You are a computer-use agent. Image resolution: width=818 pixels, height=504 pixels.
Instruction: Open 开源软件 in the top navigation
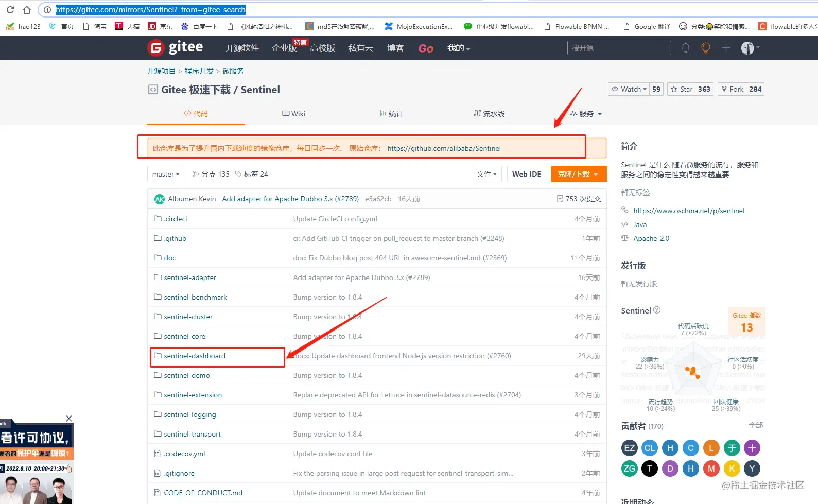[242, 48]
